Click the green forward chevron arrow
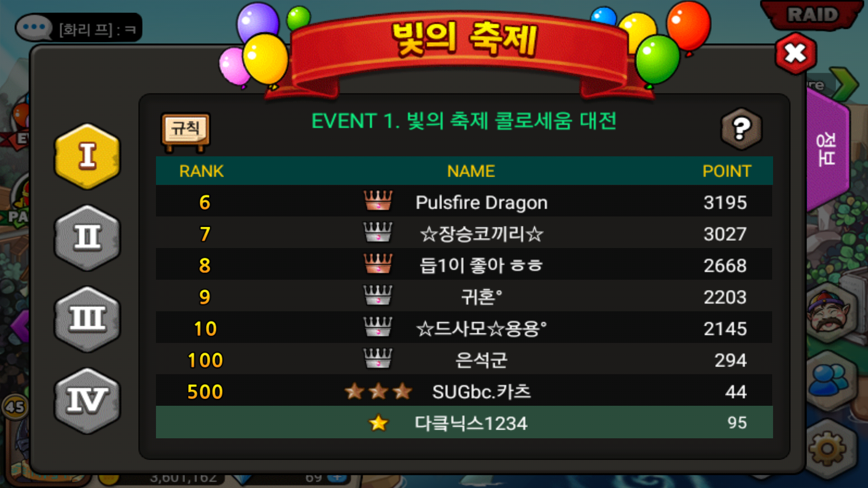868x488 pixels. pos(844,84)
